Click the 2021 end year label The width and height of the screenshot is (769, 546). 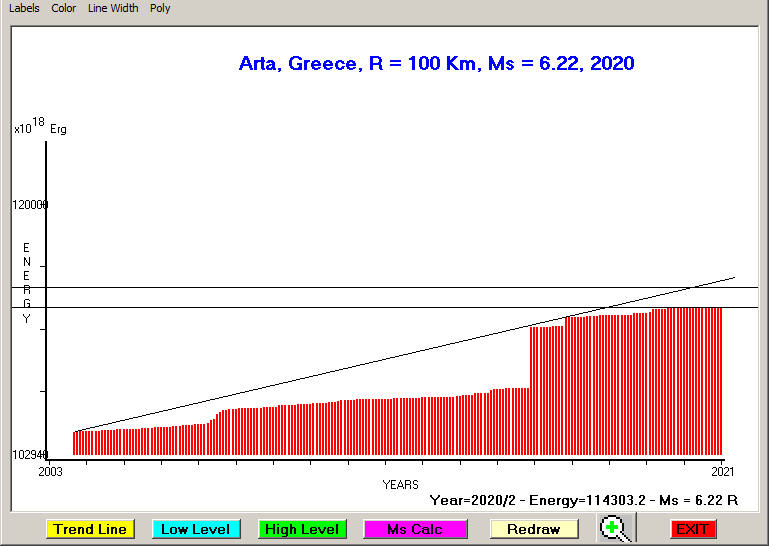click(720, 470)
